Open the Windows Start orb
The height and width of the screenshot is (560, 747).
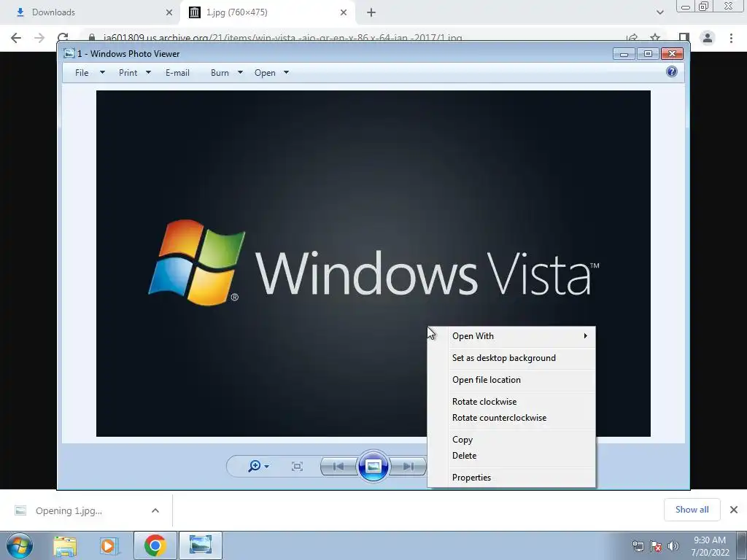coord(20,545)
